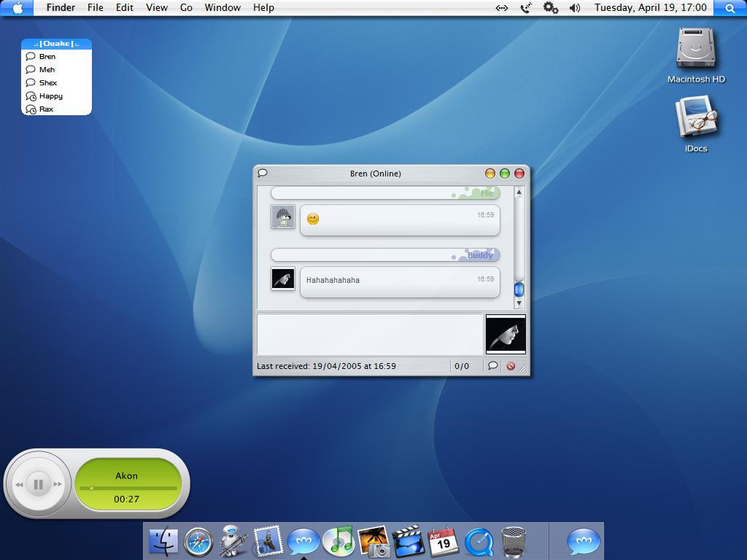The width and height of the screenshot is (747, 560).
Task: Open iPhoto from the dock
Action: 373,541
